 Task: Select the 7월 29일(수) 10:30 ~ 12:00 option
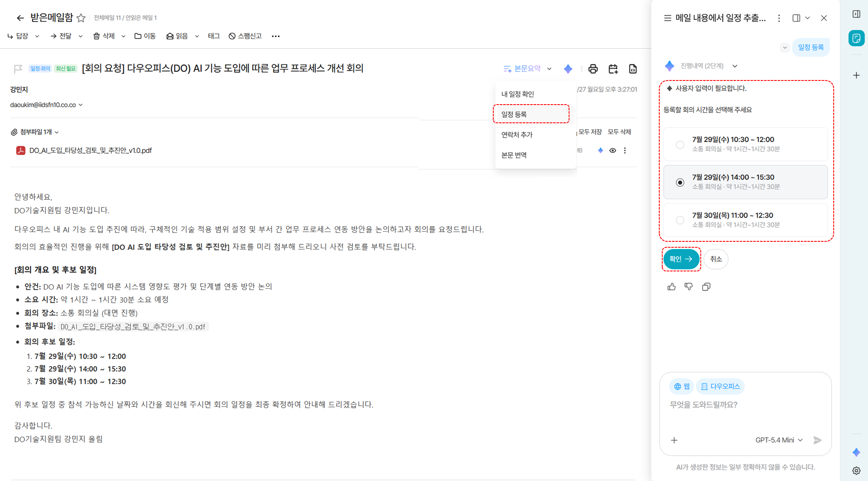(x=745, y=144)
